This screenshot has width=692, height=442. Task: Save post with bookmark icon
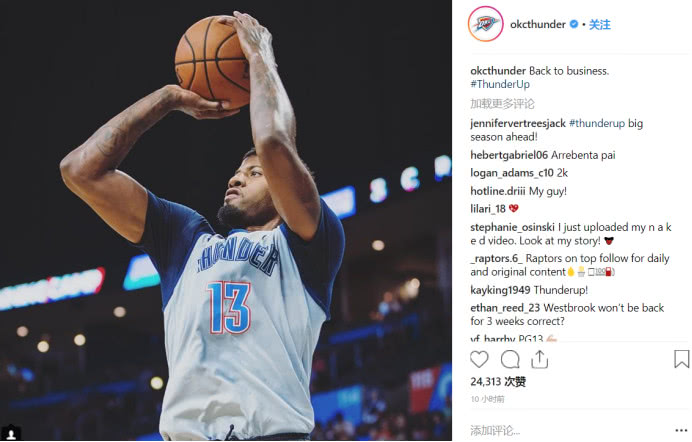coord(681,359)
